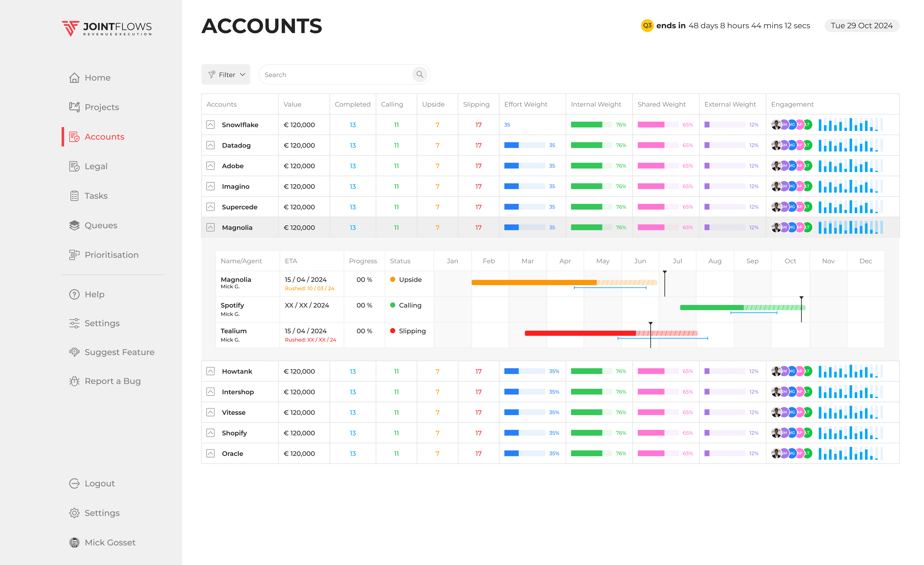924x565 pixels.
Task: Open Settings with the gear icon
Action: (74, 513)
